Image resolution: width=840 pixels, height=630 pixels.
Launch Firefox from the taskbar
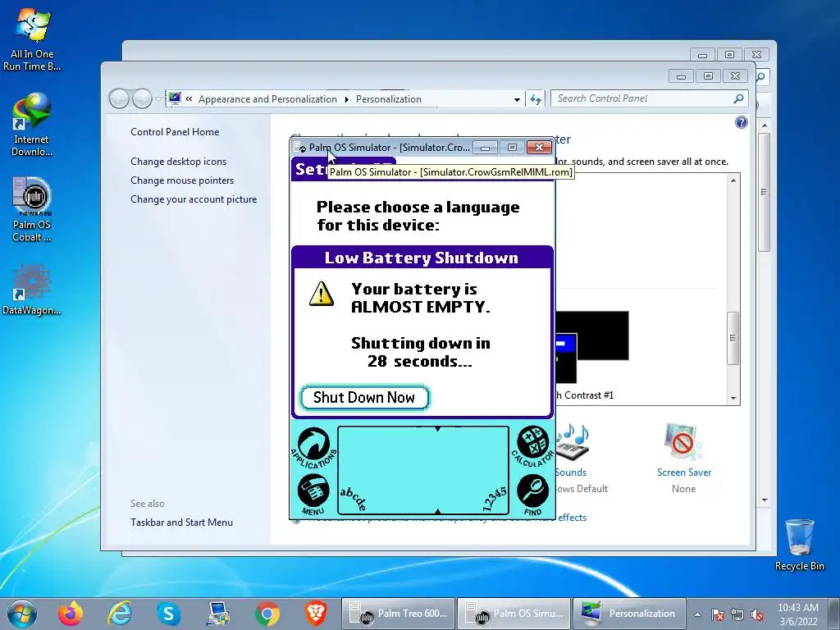coord(71,614)
